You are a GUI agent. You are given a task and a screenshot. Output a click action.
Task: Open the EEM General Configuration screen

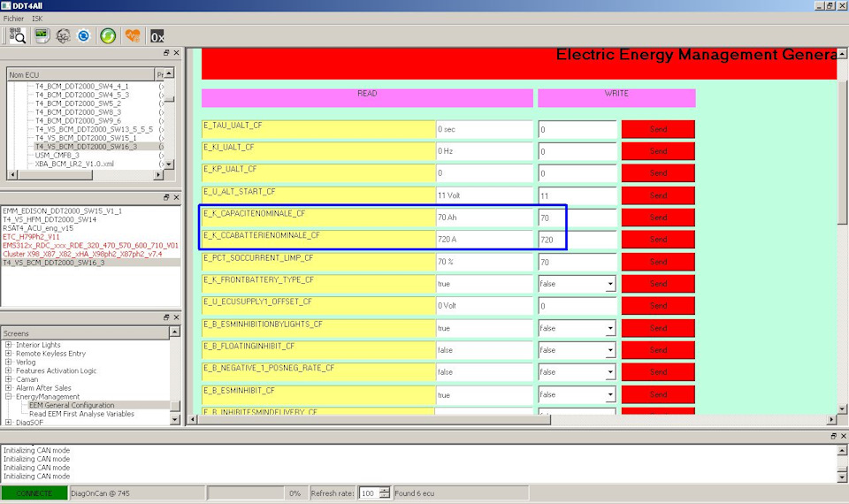click(x=72, y=405)
